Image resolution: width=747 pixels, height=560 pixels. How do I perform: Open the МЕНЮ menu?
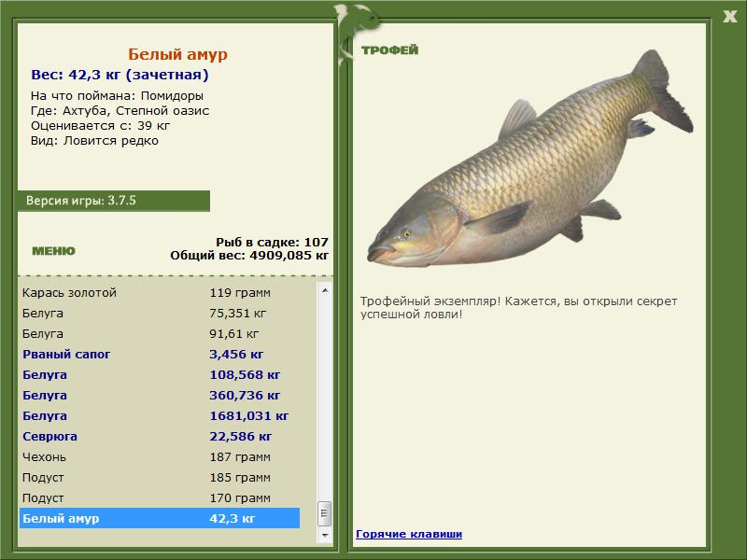point(53,251)
